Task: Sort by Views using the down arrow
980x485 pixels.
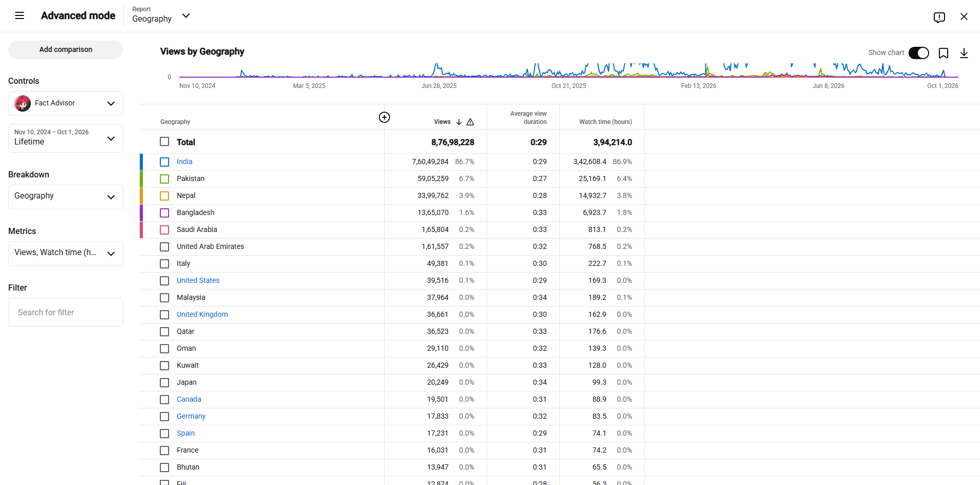Action: coord(459,122)
